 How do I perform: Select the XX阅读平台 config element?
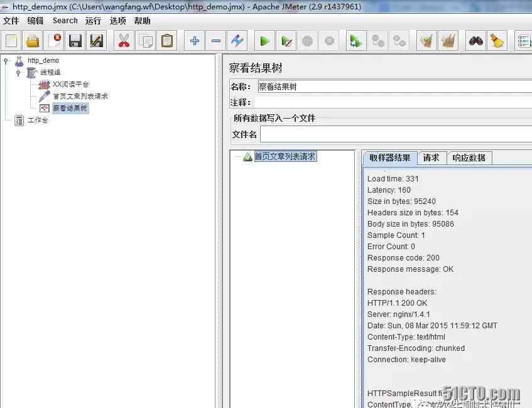(70, 84)
